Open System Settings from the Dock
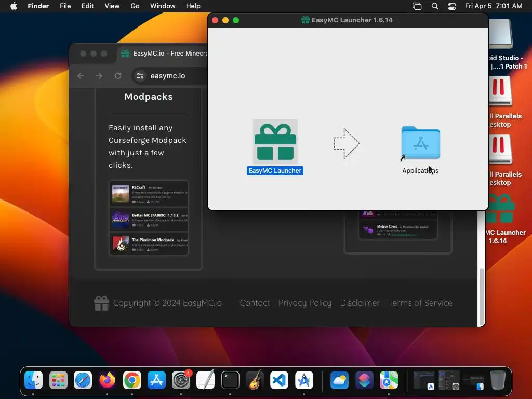532x399 pixels. coord(181,380)
